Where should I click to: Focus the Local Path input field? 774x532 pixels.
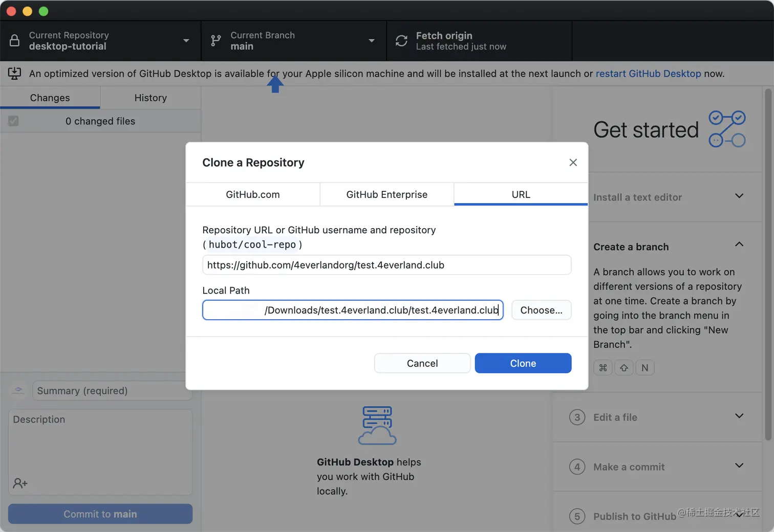coord(353,310)
